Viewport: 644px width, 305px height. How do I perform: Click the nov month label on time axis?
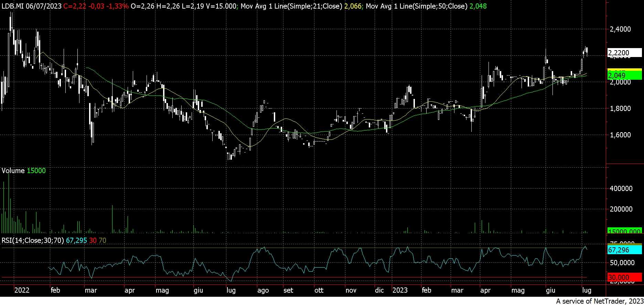pyautogui.click(x=351, y=290)
